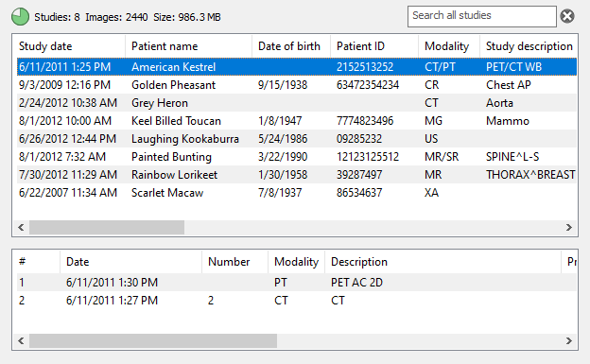Focus the Search all studies field
Image resolution: width=590 pixels, height=364 pixels.
coord(481,16)
